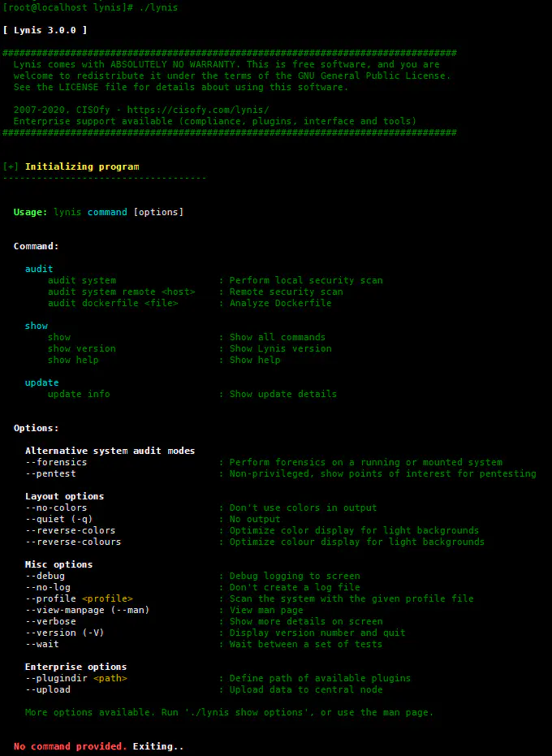The image size is (552, 756).
Task: Select 'audit system remote <host>' entry
Action: [x=122, y=292]
